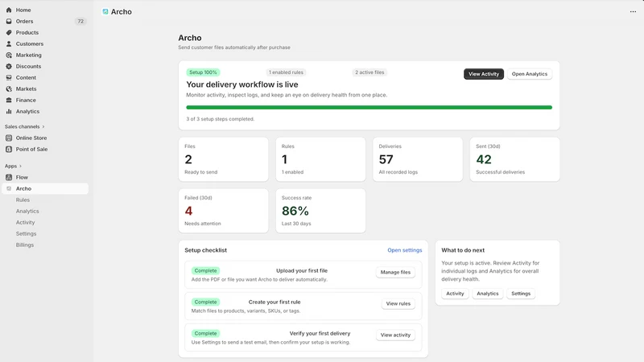Open the three-dot more menu
The image size is (644, 362).
(x=633, y=12)
